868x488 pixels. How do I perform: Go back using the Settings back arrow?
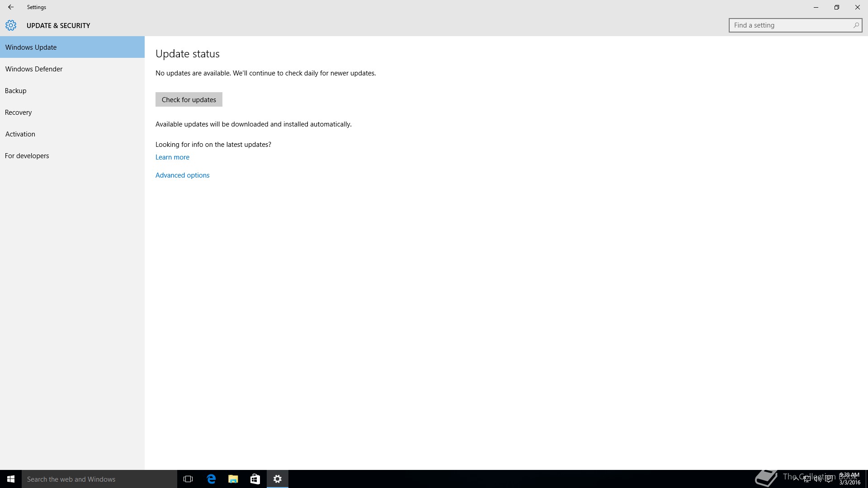click(11, 7)
